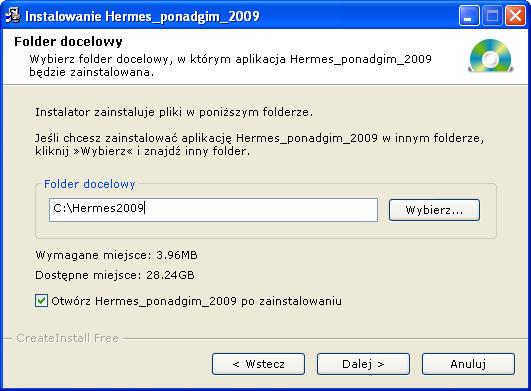Close the installer window
531x391 pixels.
515,16
